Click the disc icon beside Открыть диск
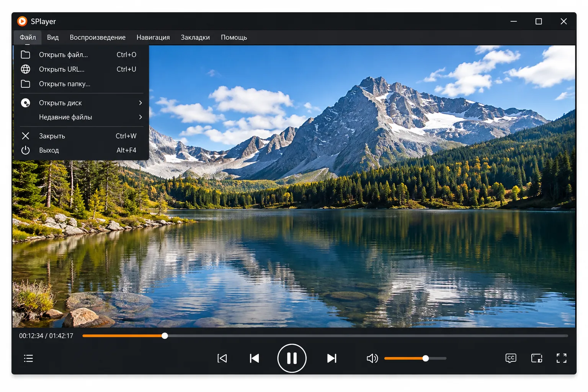This screenshot has width=588, height=392. [x=26, y=103]
